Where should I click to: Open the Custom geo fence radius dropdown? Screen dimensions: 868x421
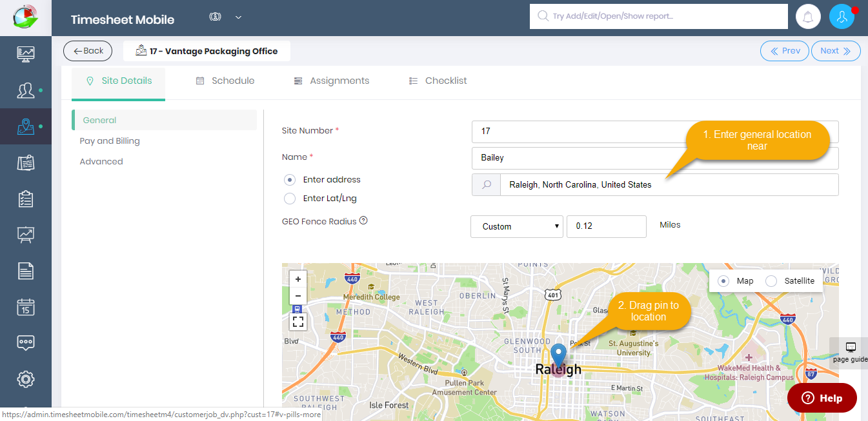point(517,226)
